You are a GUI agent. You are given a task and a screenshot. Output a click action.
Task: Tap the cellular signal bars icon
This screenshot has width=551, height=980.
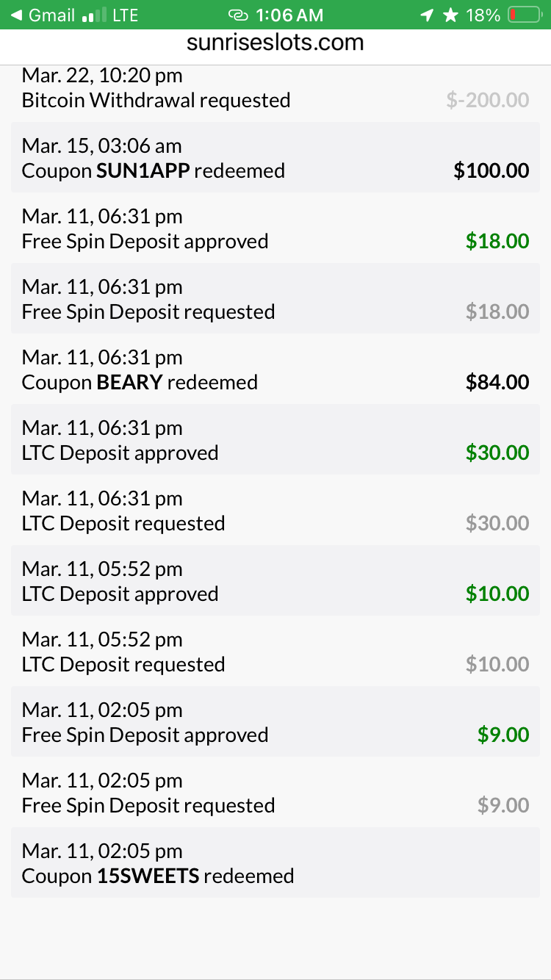pos(93,15)
